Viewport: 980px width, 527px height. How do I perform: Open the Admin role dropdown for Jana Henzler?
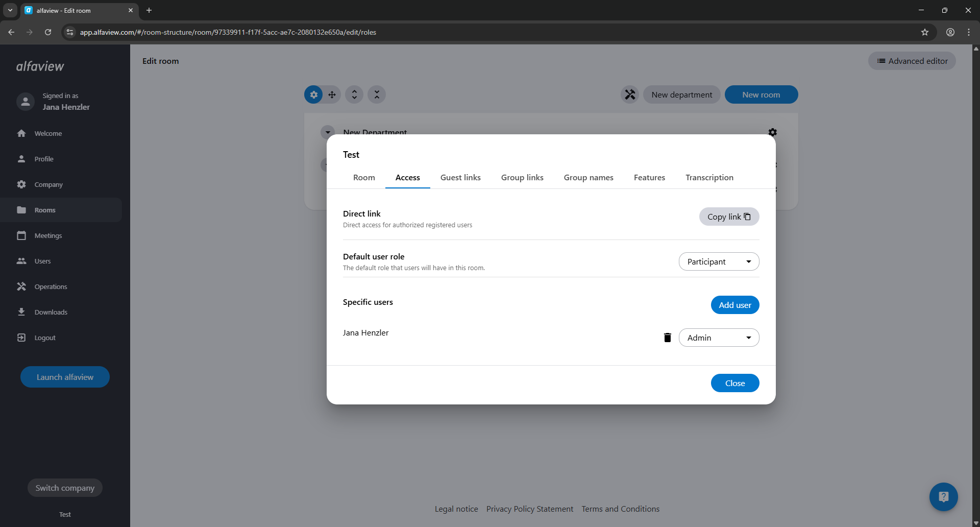tap(719, 338)
